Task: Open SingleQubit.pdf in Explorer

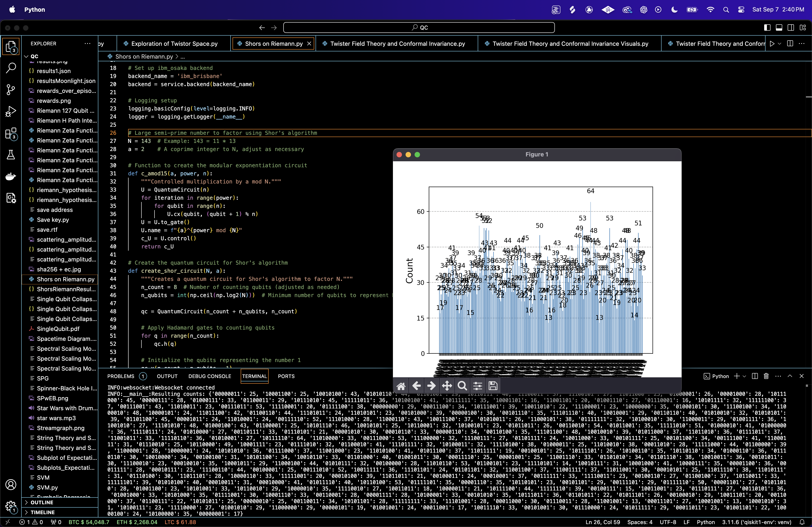Action: (58, 329)
